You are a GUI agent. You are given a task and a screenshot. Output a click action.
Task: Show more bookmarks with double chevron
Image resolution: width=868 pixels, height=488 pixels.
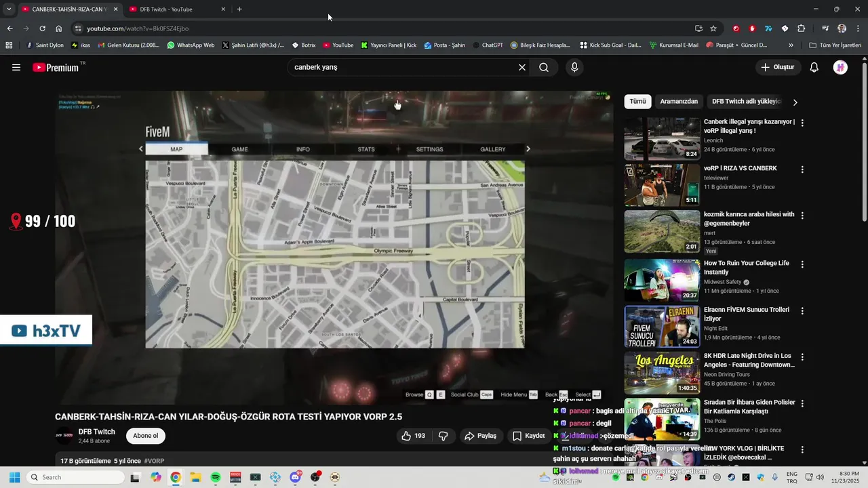coord(791,45)
